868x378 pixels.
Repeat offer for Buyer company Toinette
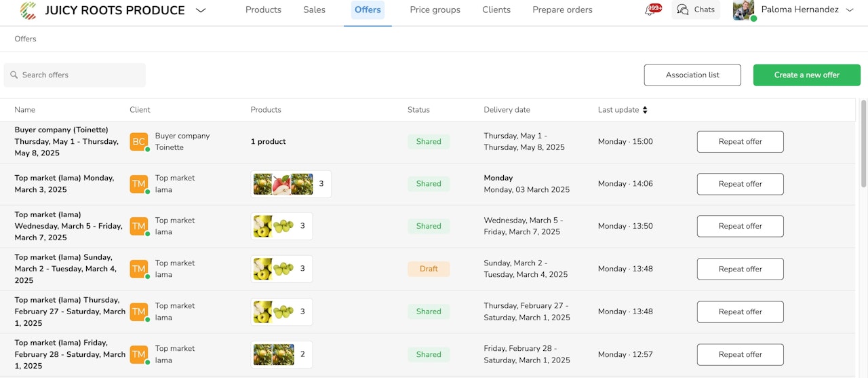740,142
